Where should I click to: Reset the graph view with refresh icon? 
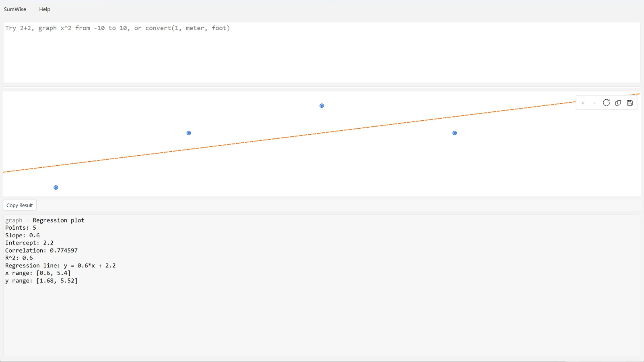(x=606, y=103)
